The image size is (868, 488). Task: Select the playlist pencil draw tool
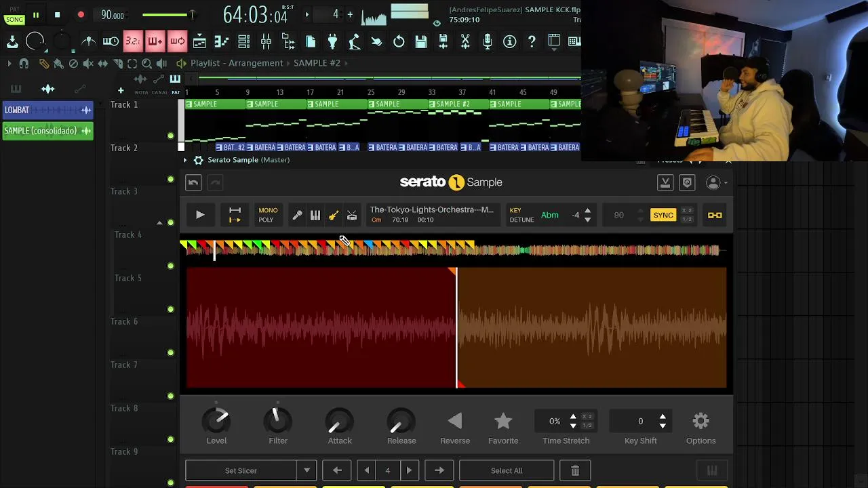click(43, 63)
